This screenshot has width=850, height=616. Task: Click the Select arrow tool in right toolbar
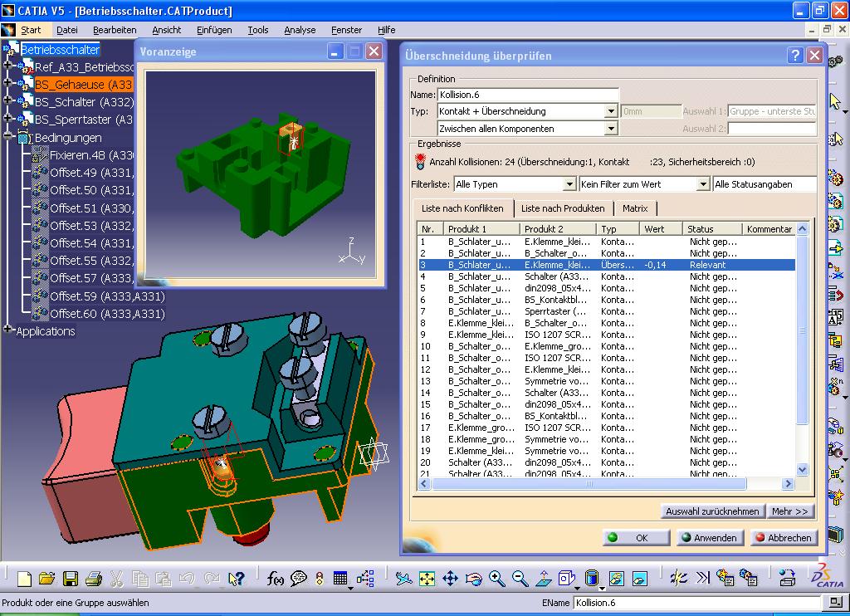pyautogui.click(x=835, y=100)
